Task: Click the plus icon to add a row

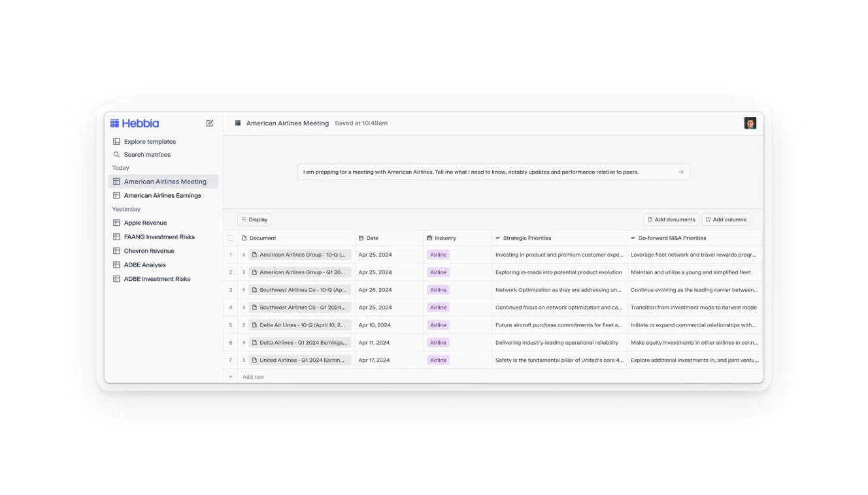Action: tap(230, 377)
